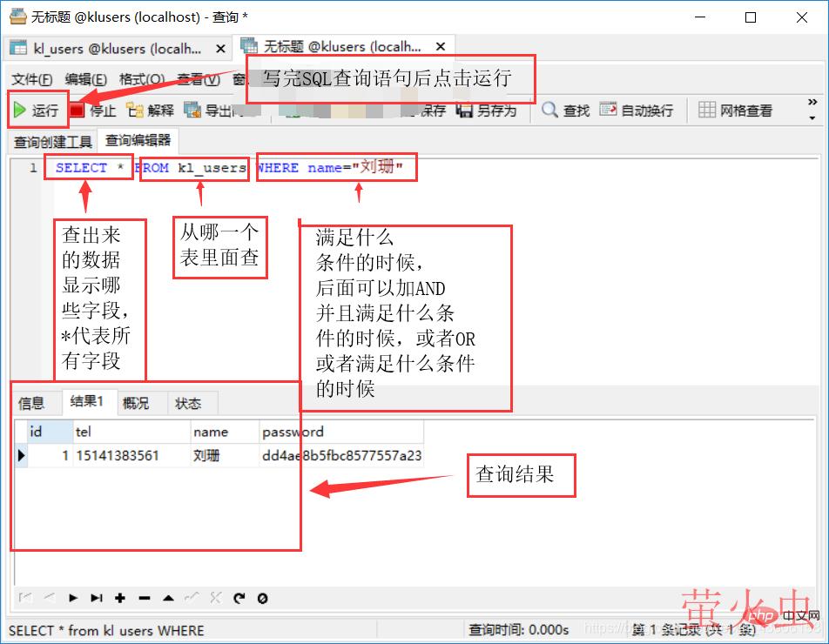
Task: Switch to the 状态 tab
Action: 190,403
